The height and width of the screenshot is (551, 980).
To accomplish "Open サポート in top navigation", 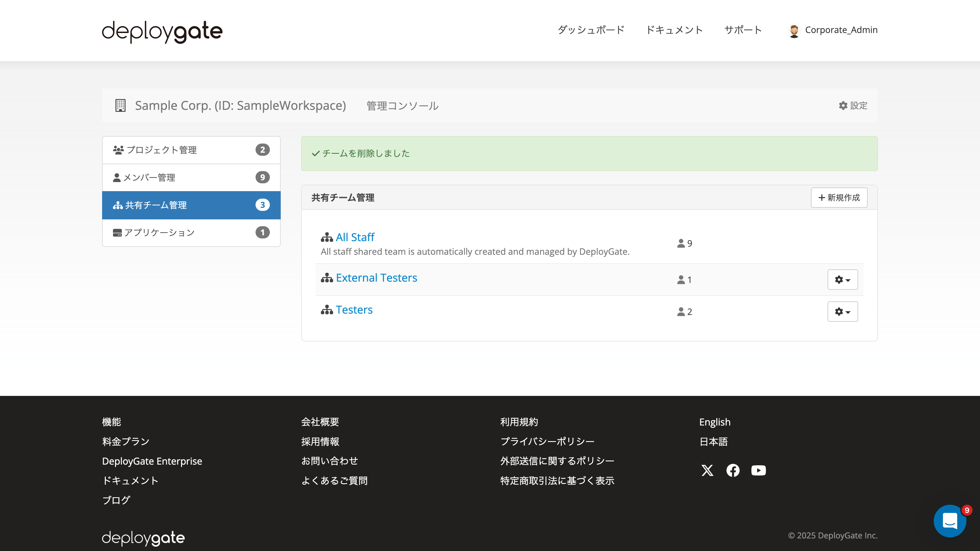I will pyautogui.click(x=743, y=30).
